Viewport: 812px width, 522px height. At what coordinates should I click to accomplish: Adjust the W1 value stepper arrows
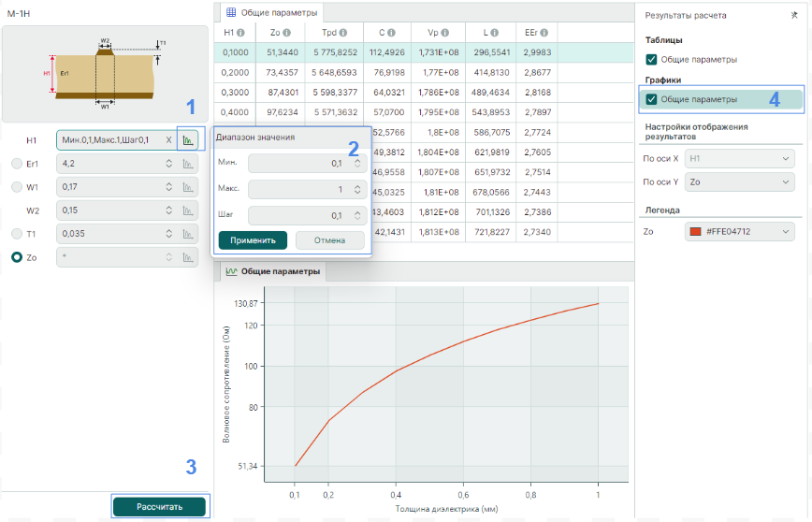coord(168,187)
